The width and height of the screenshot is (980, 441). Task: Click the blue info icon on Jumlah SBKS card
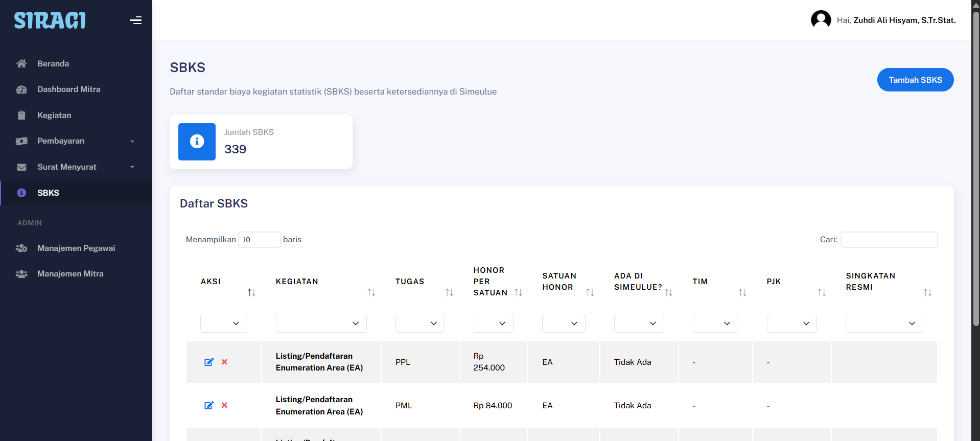(197, 142)
